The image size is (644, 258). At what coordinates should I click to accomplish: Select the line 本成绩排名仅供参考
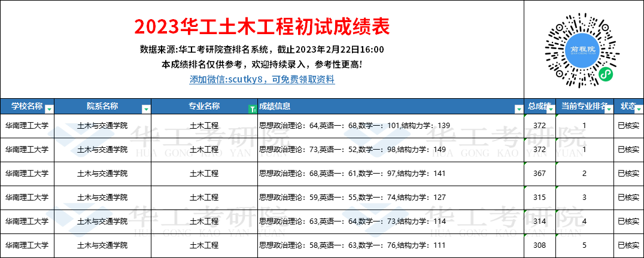tap(262, 65)
